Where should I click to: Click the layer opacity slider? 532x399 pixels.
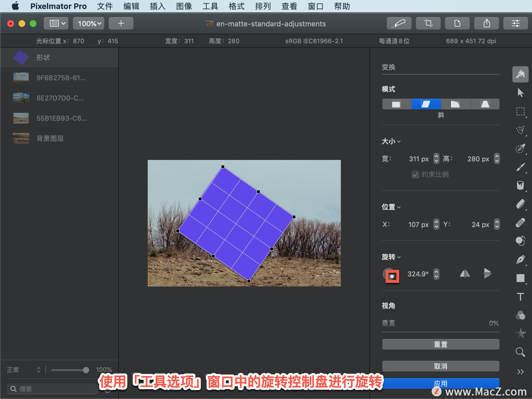click(x=70, y=370)
